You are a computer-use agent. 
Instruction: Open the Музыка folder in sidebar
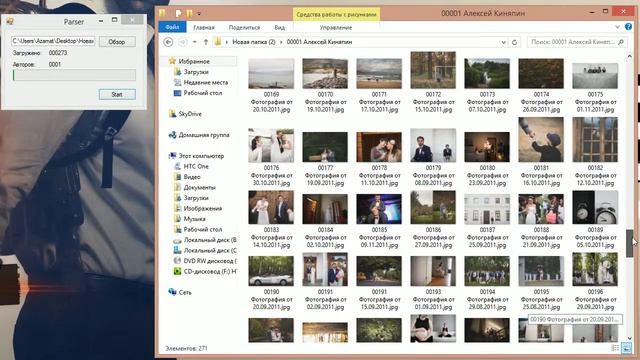pyautogui.click(x=194, y=219)
